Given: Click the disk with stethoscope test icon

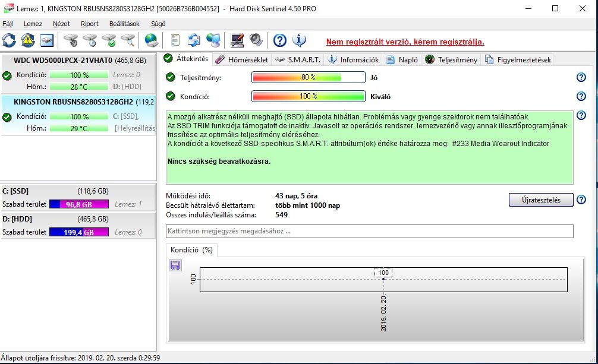Looking at the screenshot, I should pos(71,40).
